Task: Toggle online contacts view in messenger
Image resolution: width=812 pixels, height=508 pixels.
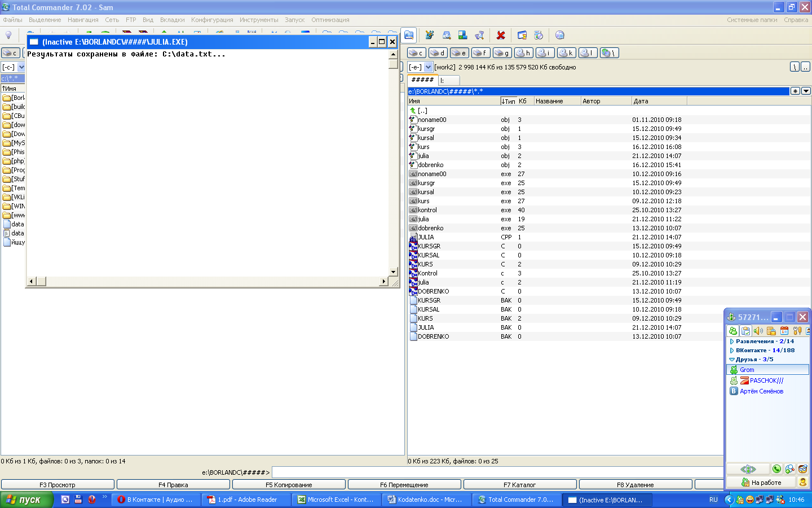Action: coord(732,331)
